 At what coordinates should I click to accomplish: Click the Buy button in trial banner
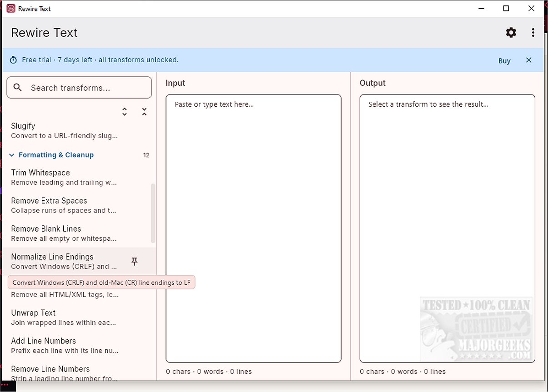tap(504, 60)
